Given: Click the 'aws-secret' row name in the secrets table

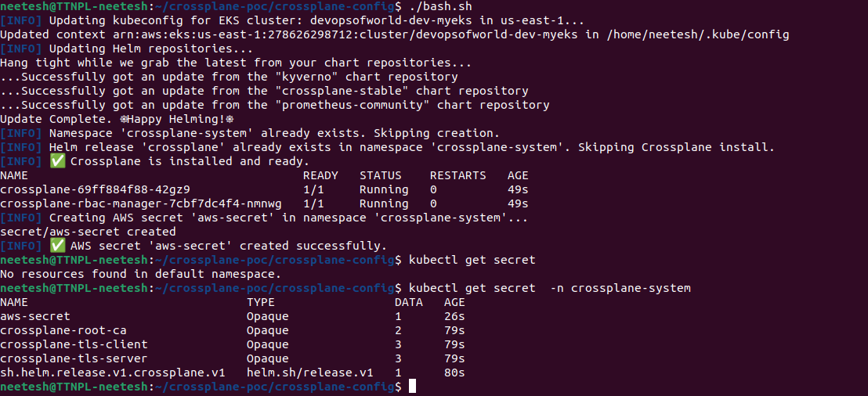Looking at the screenshot, I should [35, 316].
